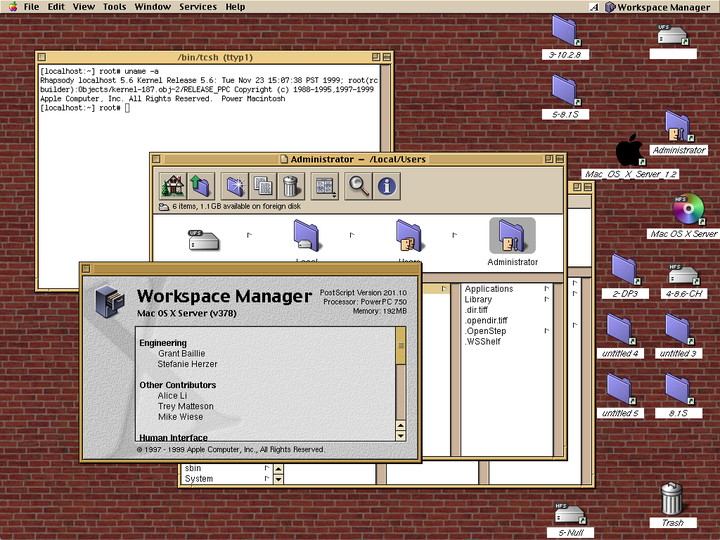Expand the Applications folder arrow
720x540 pixels.
546,289
